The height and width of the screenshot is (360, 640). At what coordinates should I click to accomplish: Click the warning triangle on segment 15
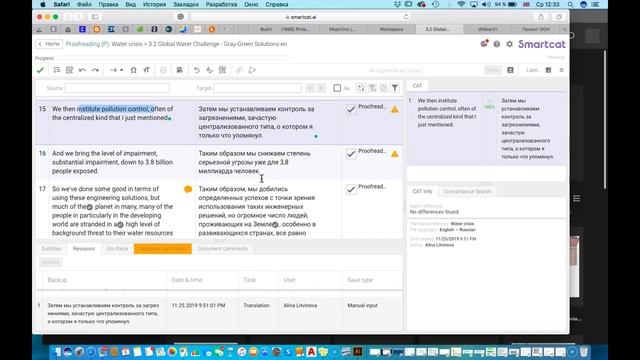(x=395, y=109)
